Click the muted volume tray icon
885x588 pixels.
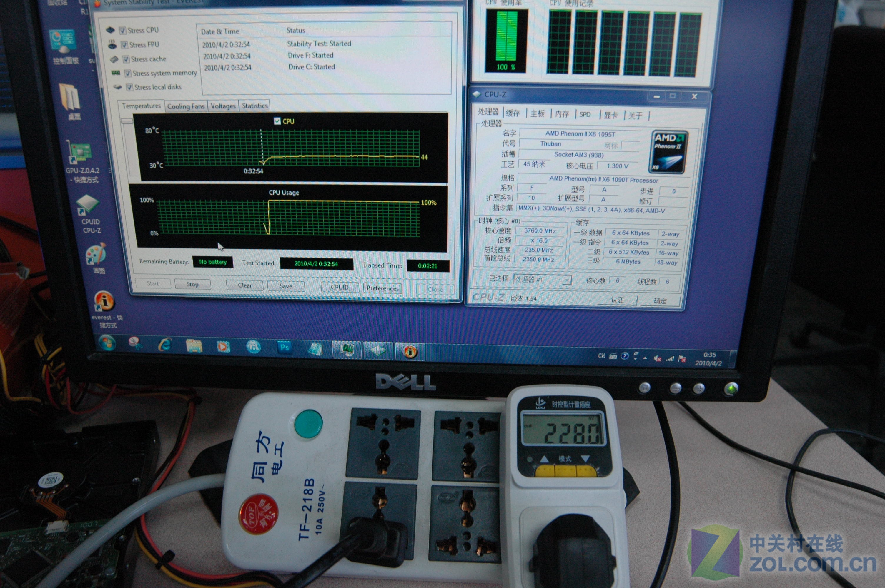657,358
